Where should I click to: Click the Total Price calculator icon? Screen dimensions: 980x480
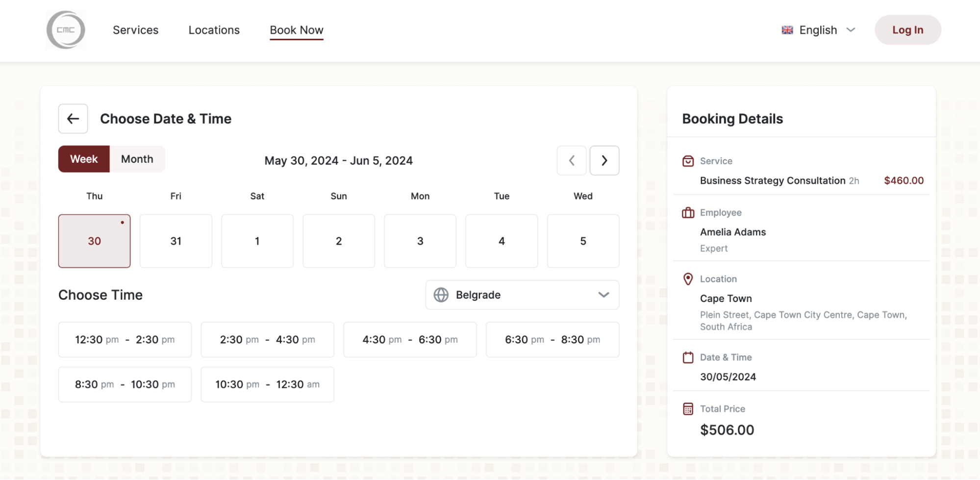pos(688,409)
